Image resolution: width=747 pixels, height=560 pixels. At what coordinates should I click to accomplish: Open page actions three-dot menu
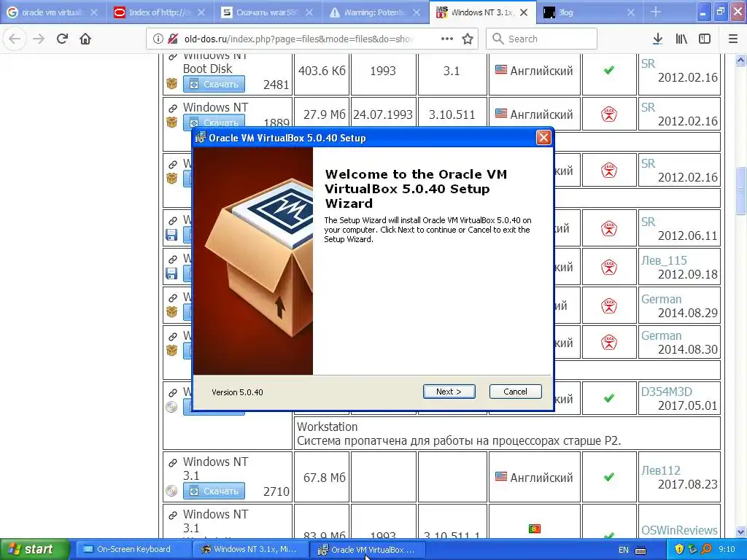click(x=447, y=39)
